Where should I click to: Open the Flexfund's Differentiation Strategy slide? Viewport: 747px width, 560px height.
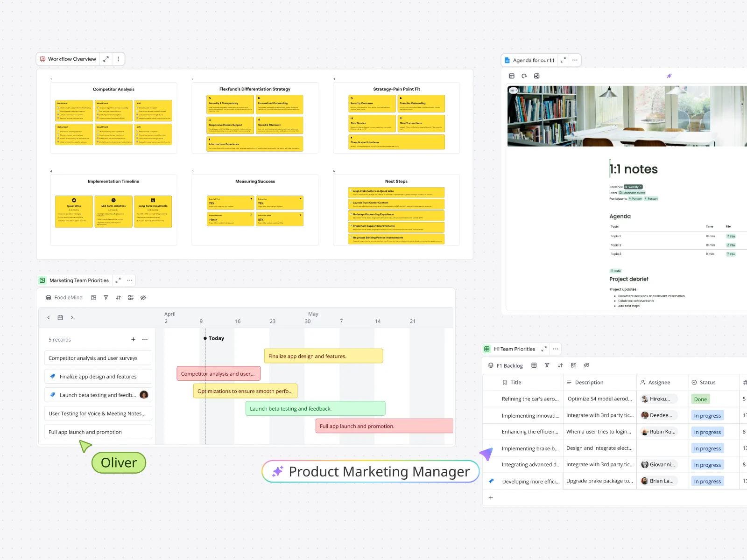point(255,118)
